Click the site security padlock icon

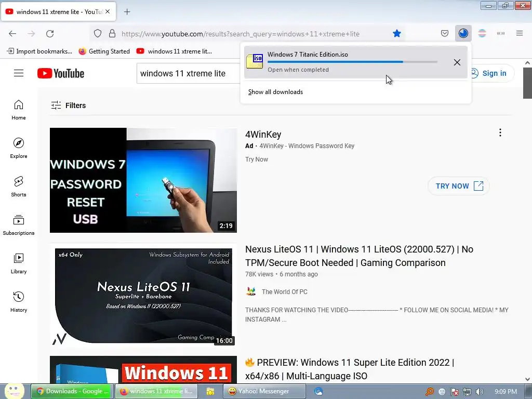pyautogui.click(x=112, y=34)
